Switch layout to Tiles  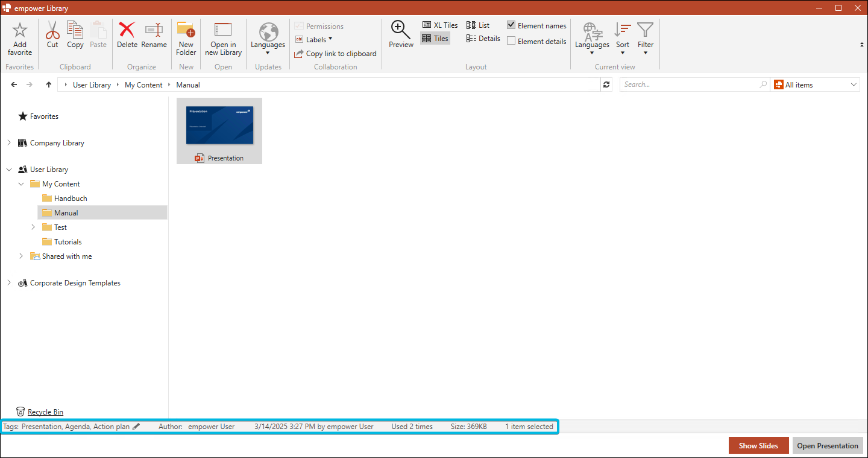[435, 39]
